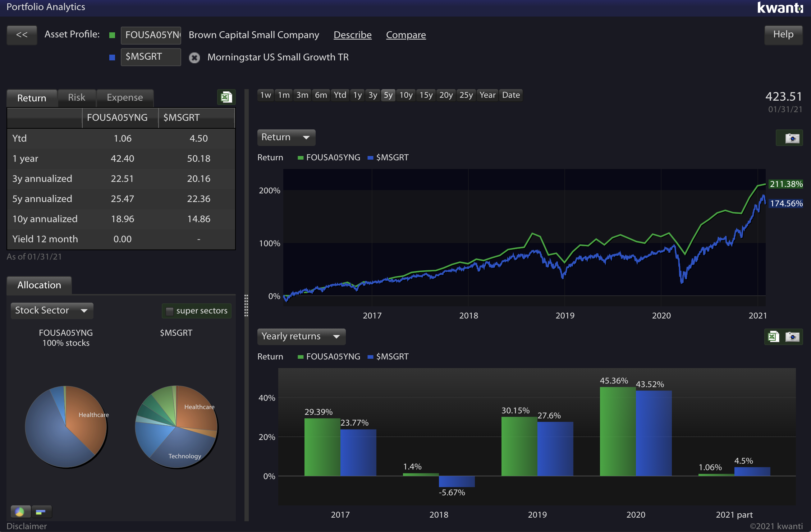
Task: Click the 211.38% end value label
Action: (786, 184)
